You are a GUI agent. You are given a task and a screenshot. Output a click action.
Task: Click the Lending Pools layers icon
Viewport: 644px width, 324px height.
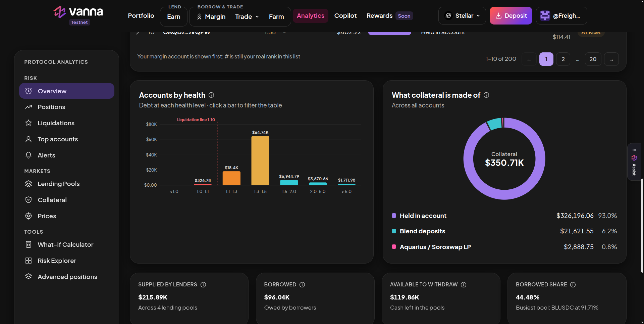[x=29, y=184]
